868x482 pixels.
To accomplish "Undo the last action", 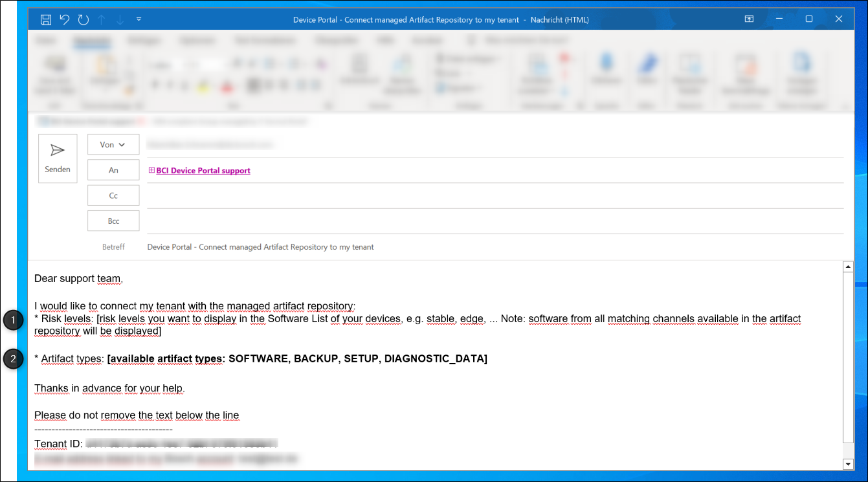I will 65,19.
